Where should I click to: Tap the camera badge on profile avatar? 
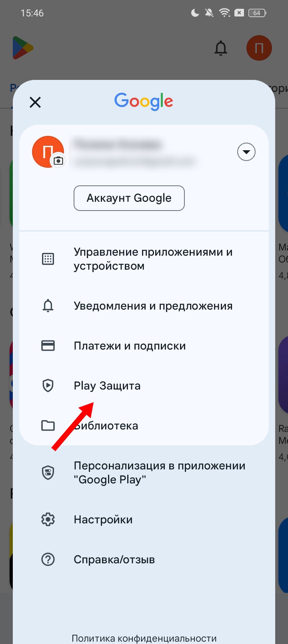tap(58, 161)
